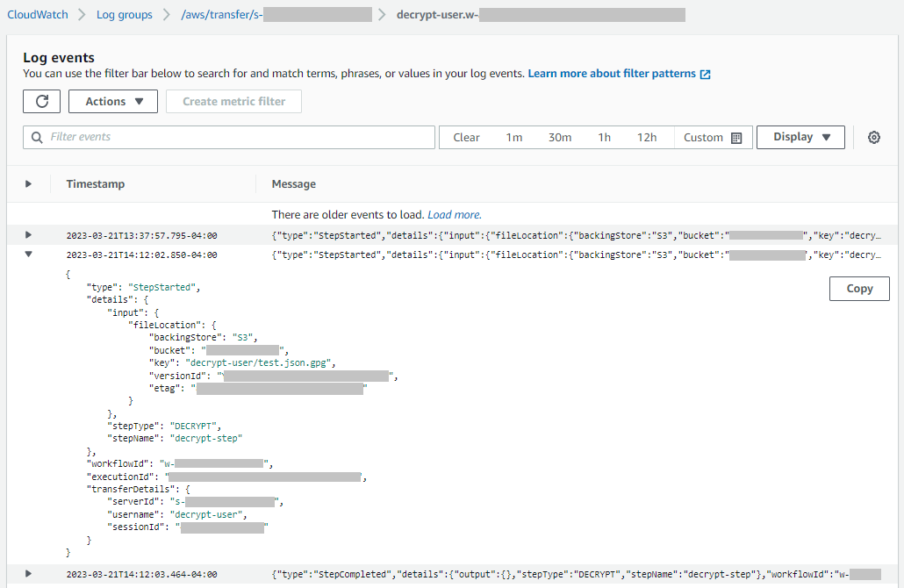Screen dimensions: 904x588
Task: Select the 30m time range
Action: (560, 137)
